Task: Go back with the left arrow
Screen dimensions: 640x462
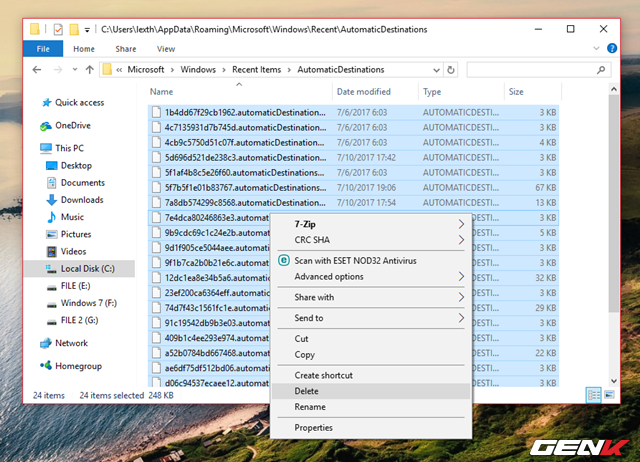Action: [37, 70]
